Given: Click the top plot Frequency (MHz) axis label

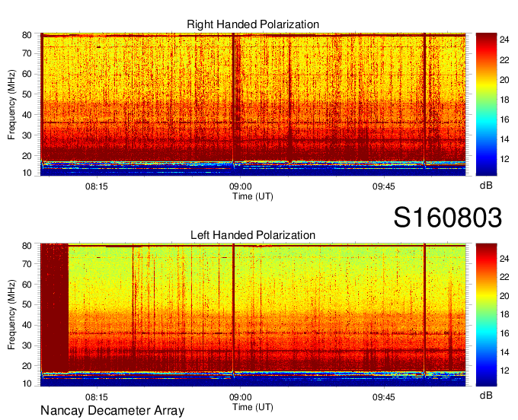Looking at the screenshot, I should [x=11, y=104].
